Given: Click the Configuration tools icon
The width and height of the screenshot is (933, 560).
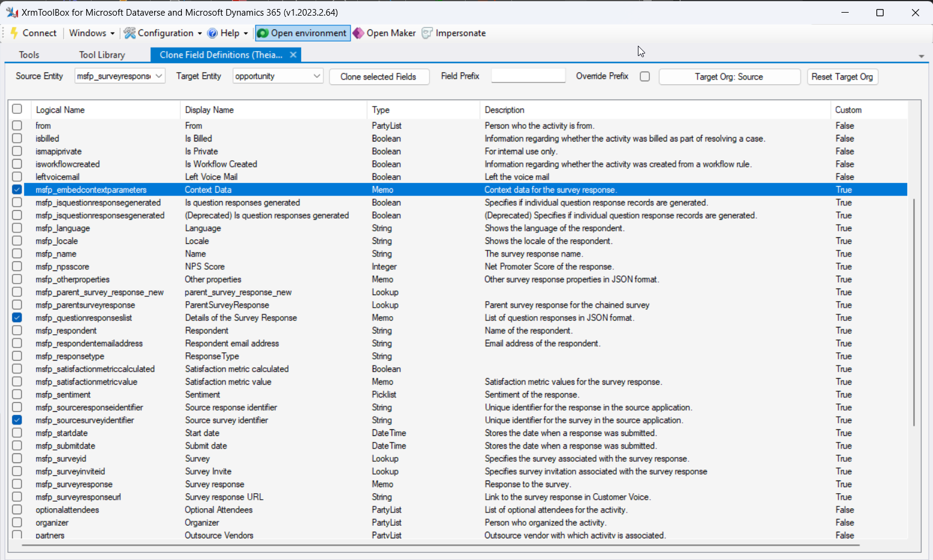Looking at the screenshot, I should [129, 33].
